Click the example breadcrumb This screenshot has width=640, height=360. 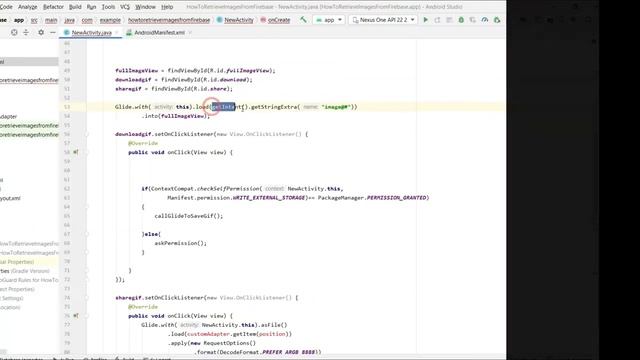[x=110, y=20]
